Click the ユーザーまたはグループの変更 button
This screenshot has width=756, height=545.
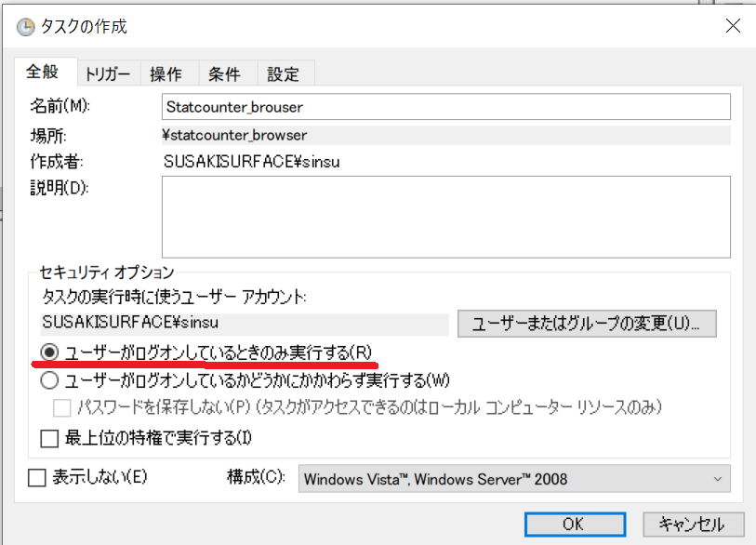tap(587, 323)
